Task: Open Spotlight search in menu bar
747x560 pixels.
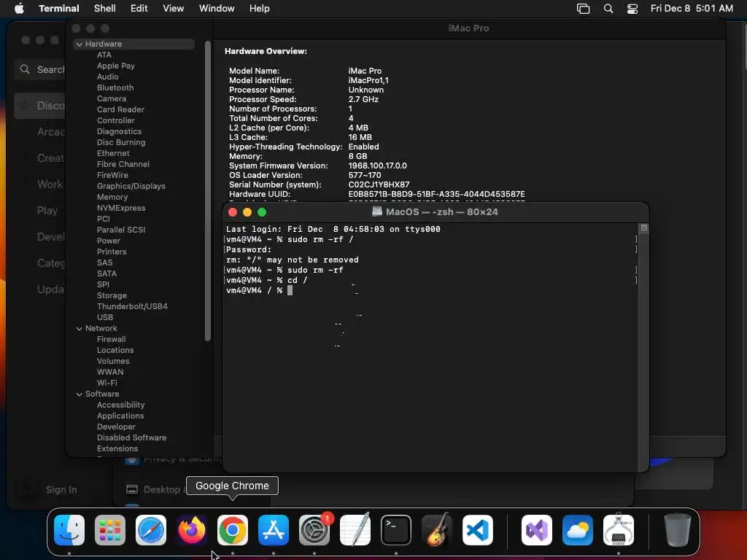Action: point(608,9)
